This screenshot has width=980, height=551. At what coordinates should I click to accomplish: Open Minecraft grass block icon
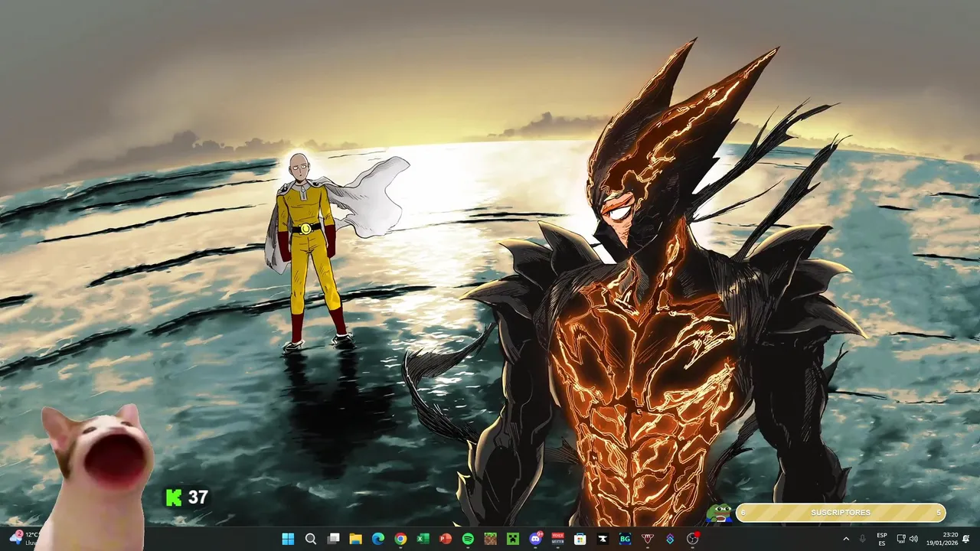pos(490,539)
